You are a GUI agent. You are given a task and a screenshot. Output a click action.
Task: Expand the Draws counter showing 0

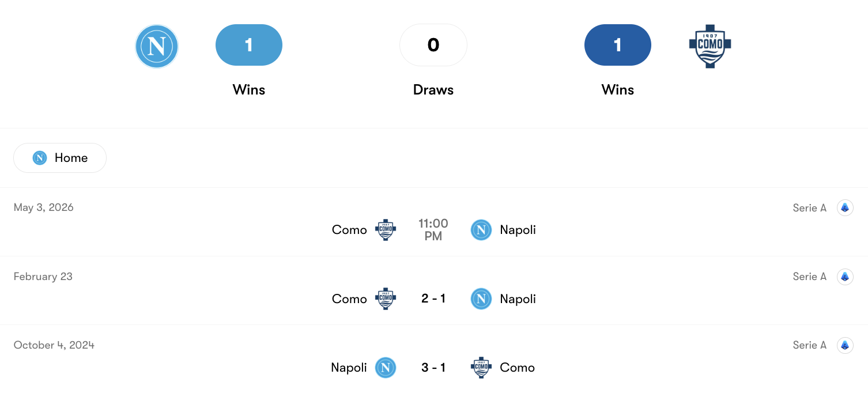(x=433, y=44)
